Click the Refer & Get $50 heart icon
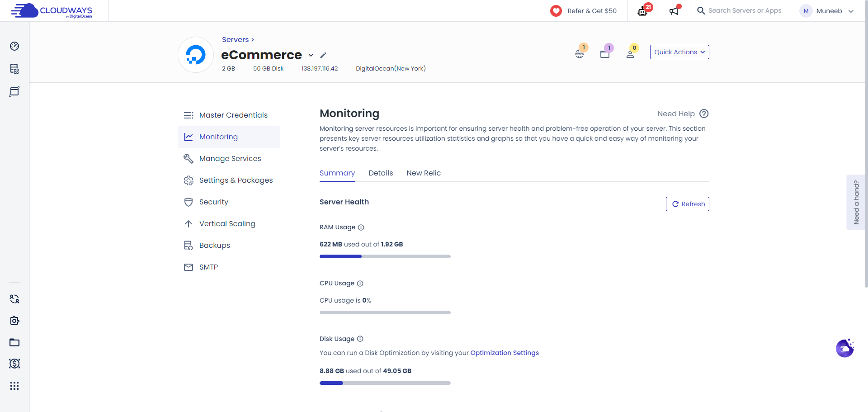Viewport: 868px width, 412px height. click(556, 10)
